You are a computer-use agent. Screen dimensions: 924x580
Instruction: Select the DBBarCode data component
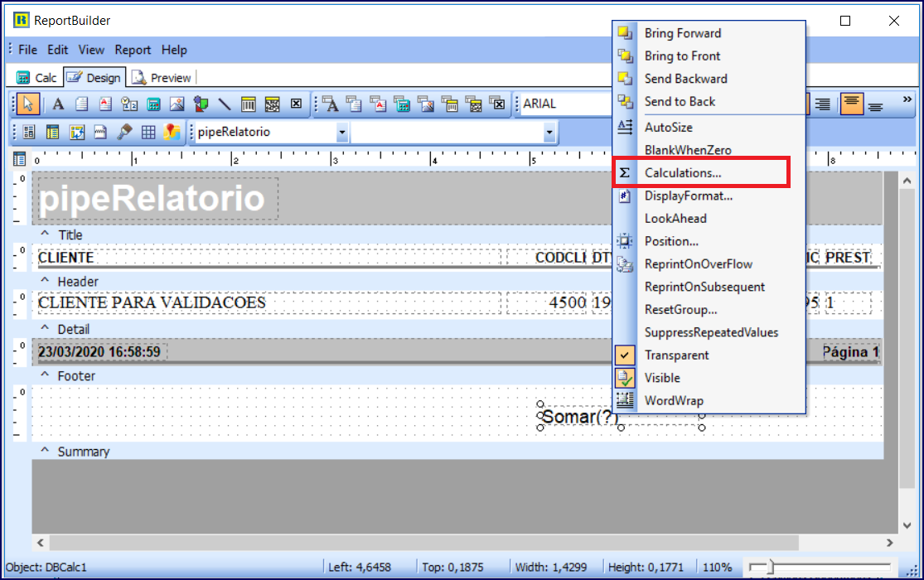450,104
